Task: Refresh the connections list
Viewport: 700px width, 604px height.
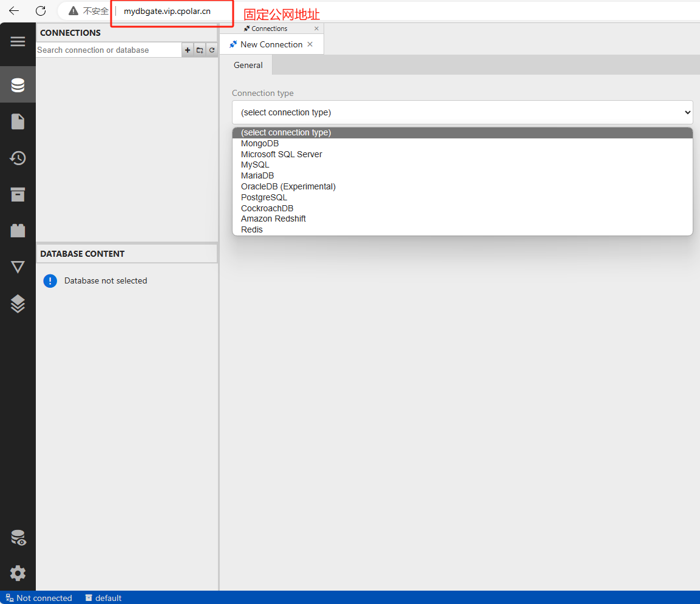Action: click(x=212, y=50)
